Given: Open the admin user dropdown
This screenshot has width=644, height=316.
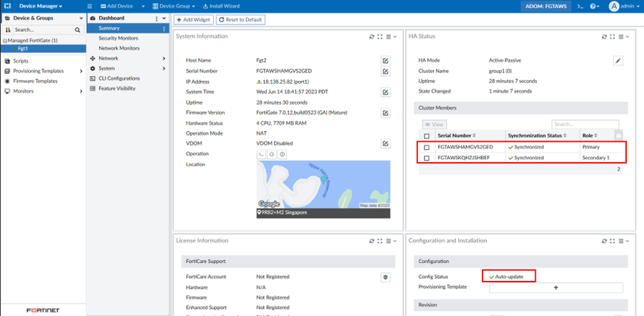Looking at the screenshot, I should tap(622, 6).
